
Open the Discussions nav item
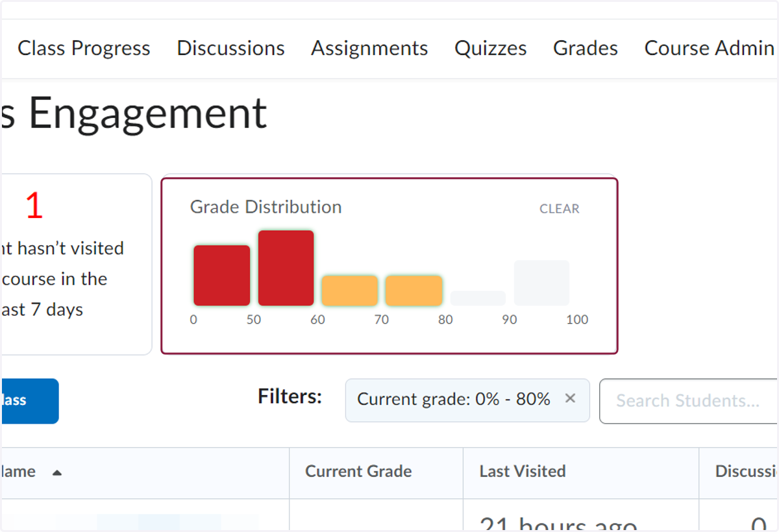(x=230, y=49)
